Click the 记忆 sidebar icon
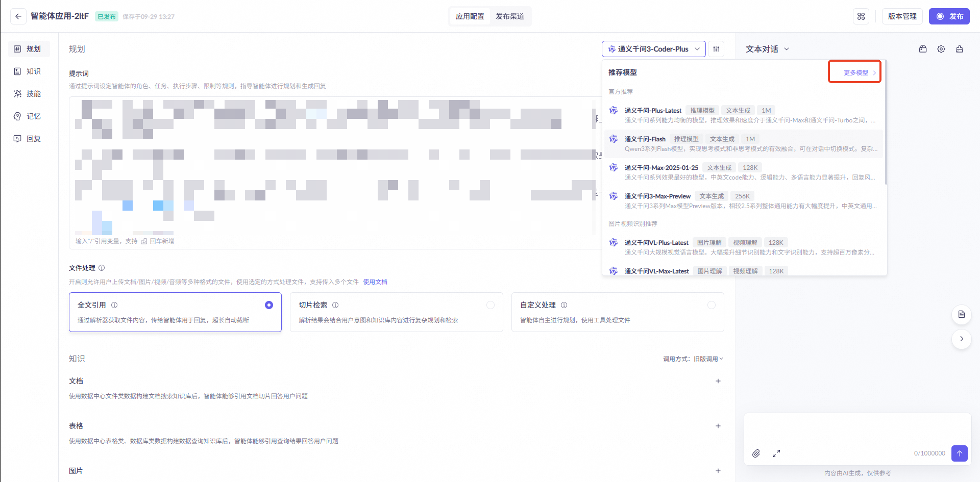Image resolution: width=980 pixels, height=482 pixels. tap(17, 116)
